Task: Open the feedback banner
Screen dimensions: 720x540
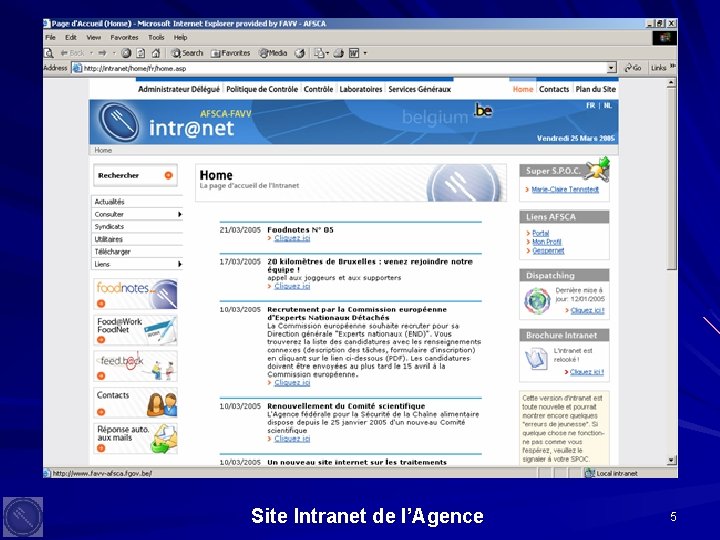Action: [x=135, y=366]
